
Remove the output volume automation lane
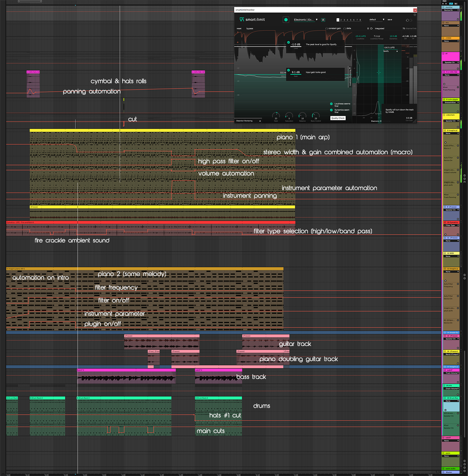(458, 170)
